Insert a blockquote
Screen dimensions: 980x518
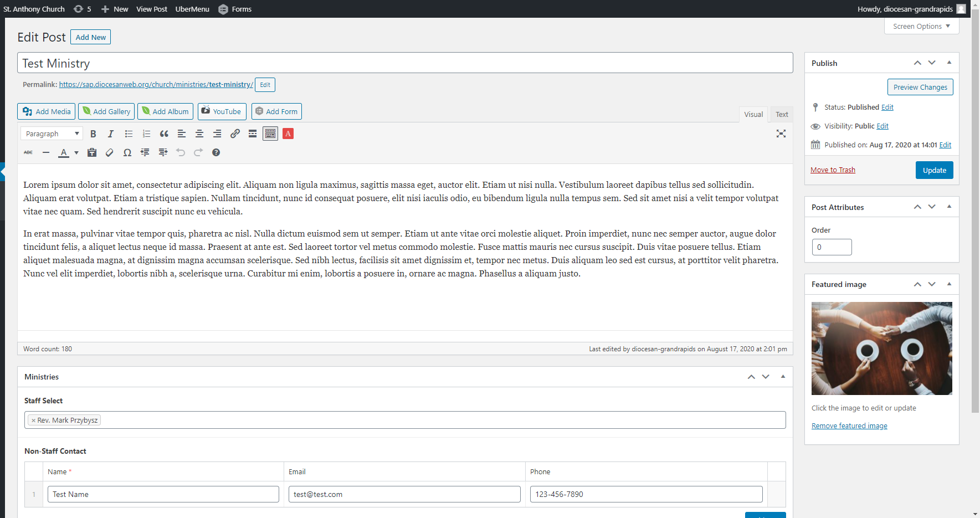click(x=164, y=134)
